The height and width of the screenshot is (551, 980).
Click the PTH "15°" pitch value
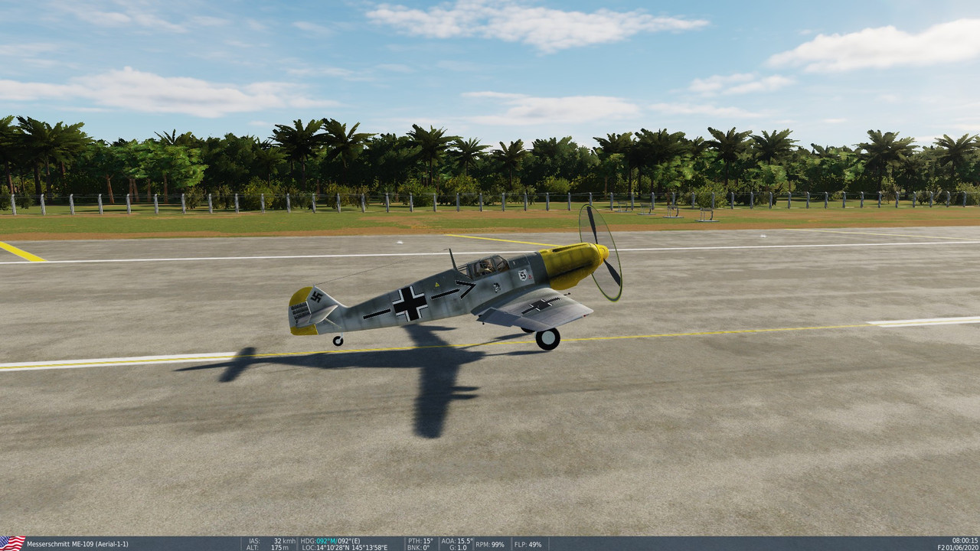[428, 541]
